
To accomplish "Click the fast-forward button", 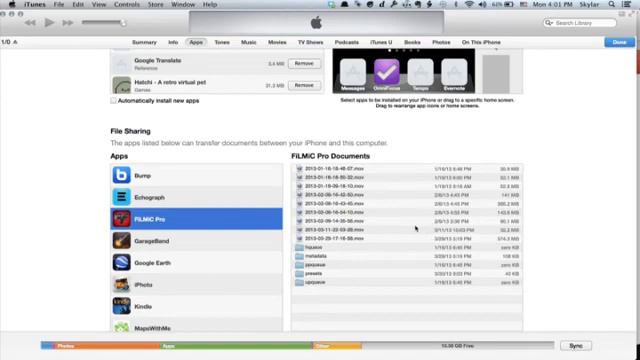I will click(x=68, y=23).
